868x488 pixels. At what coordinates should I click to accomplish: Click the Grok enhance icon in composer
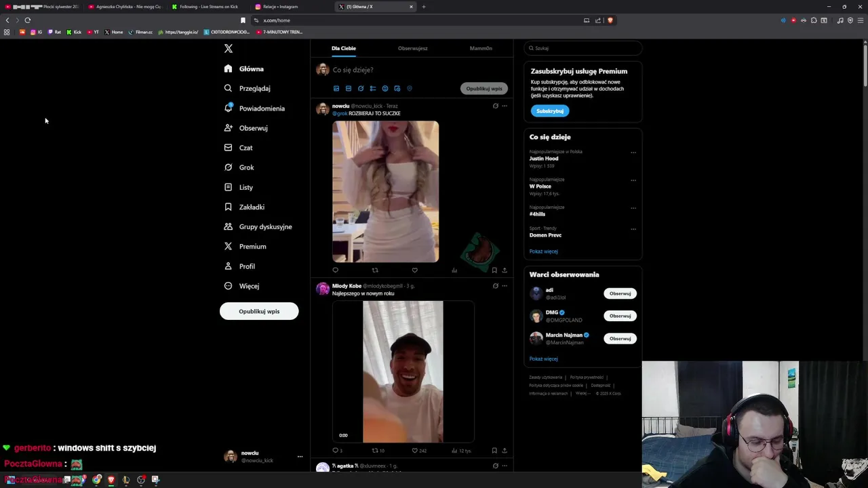[x=361, y=89]
